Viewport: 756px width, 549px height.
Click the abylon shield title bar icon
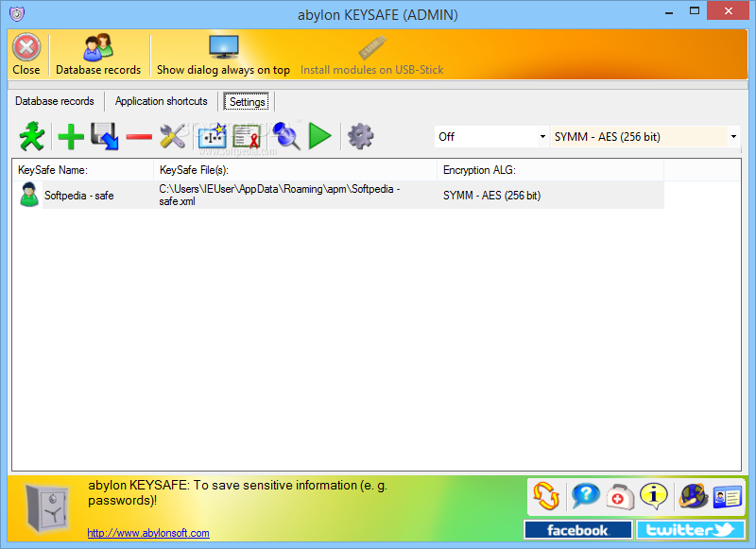coord(17,14)
